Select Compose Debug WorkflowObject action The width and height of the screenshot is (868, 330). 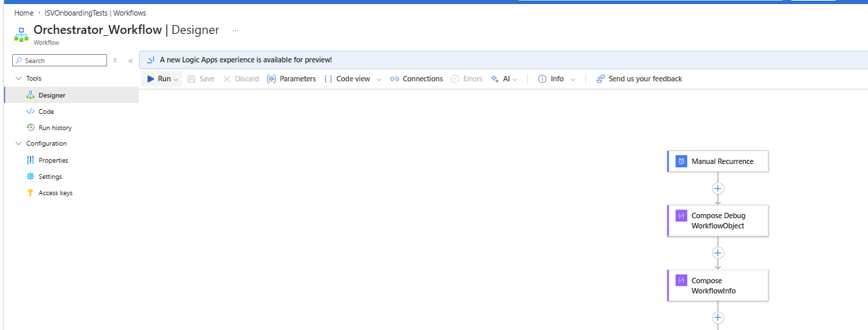(x=718, y=221)
